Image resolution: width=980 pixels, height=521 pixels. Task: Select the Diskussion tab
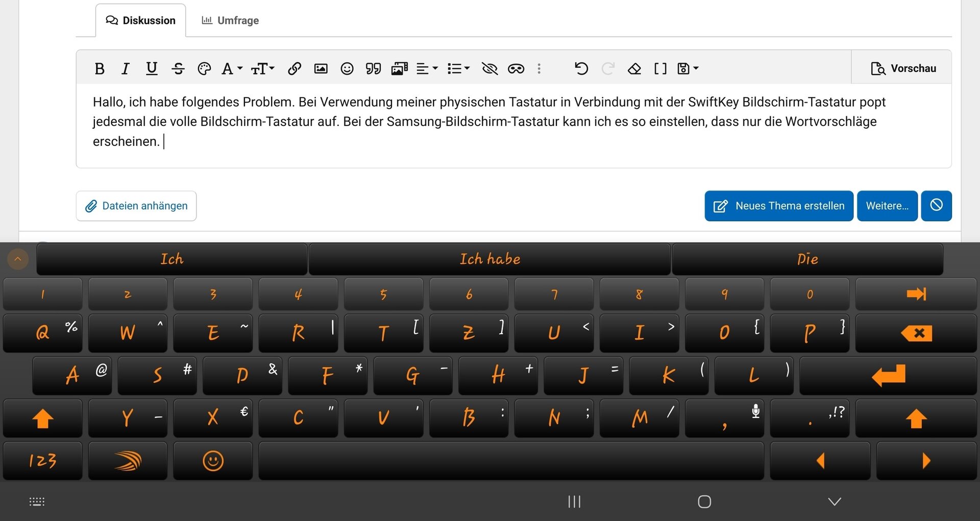pyautogui.click(x=140, y=20)
